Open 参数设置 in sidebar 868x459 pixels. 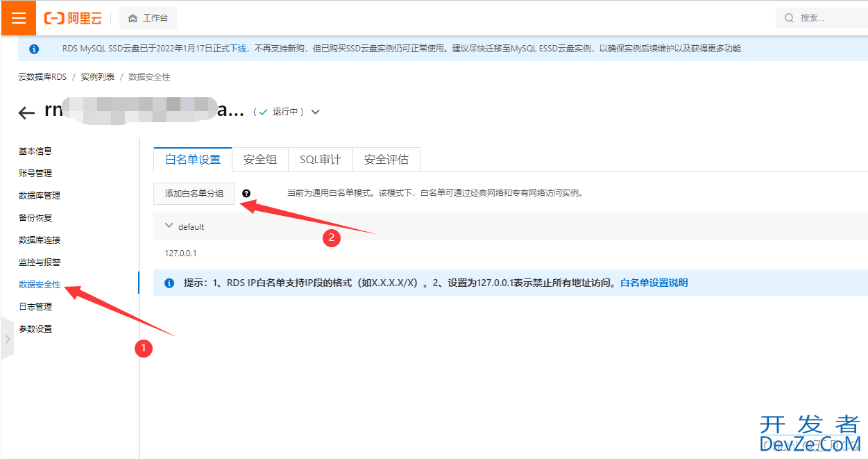[x=35, y=329]
